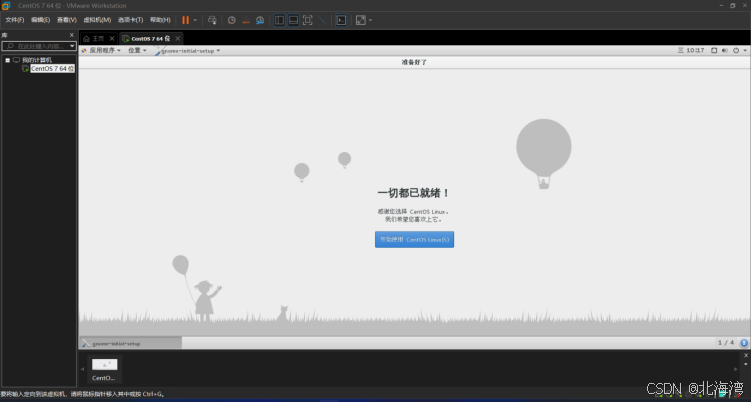This screenshot has width=751, height=403.
Task: Open the gnome-initial-setup app menu
Action: click(x=188, y=51)
